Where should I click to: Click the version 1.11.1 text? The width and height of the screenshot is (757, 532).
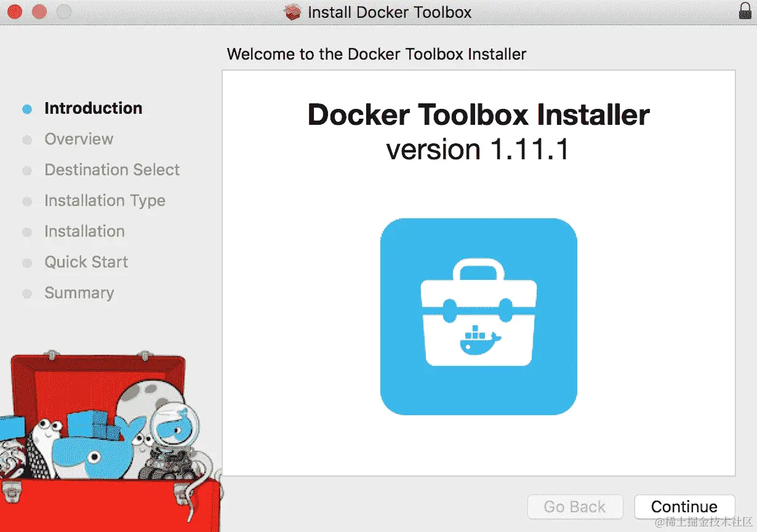coord(478,149)
